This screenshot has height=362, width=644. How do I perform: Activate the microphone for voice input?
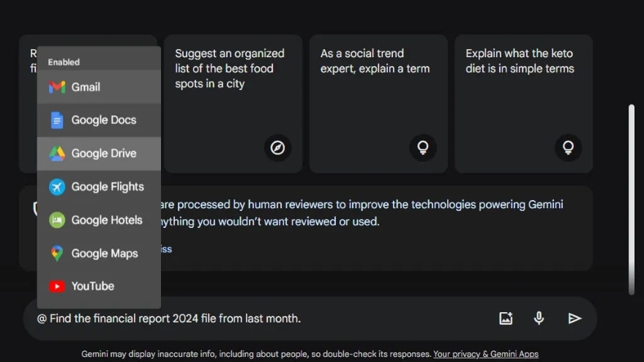(x=539, y=318)
